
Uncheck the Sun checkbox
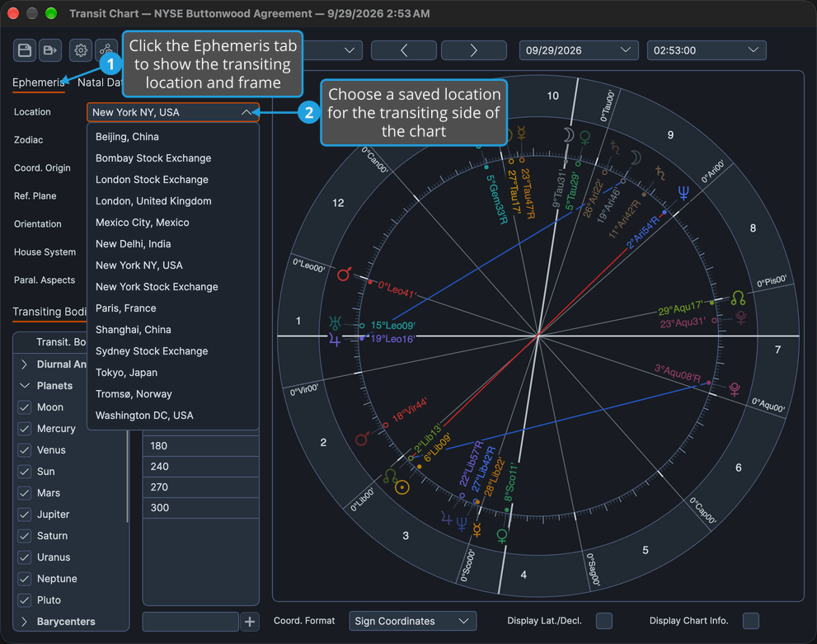pos(25,472)
